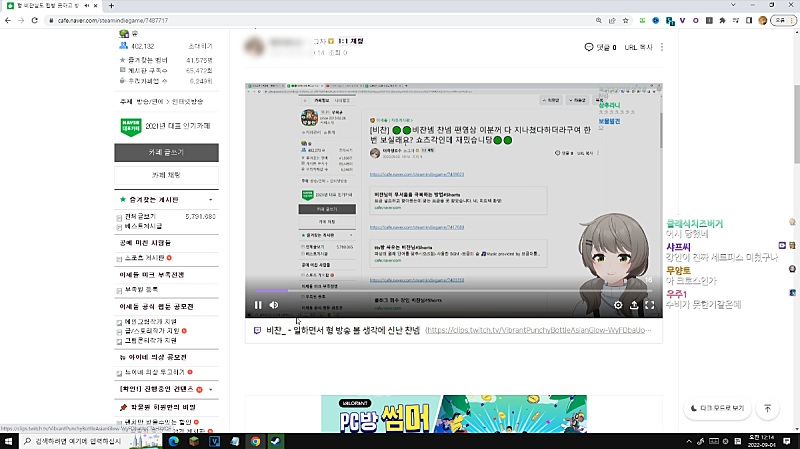Open the Minecraft block taskbar icon
The width and height of the screenshot is (800, 449).
194,441
